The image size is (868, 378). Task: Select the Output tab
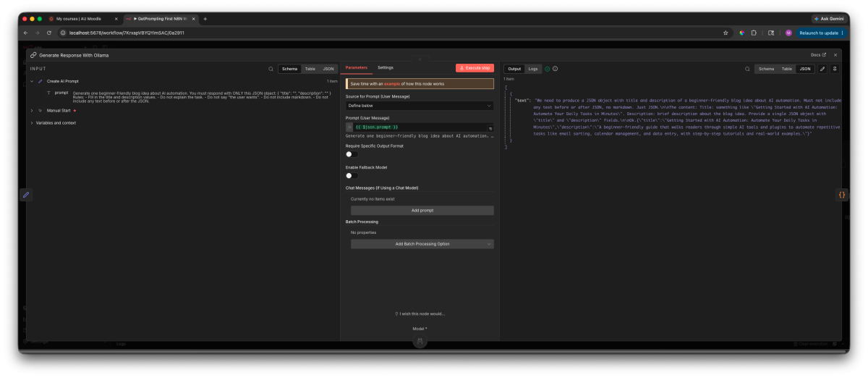514,69
